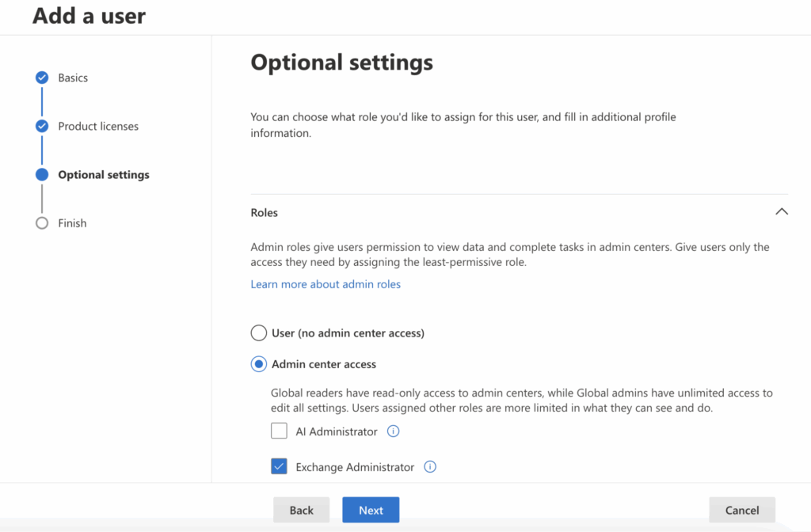
Task: Cancel the add user wizard
Action: [741, 510]
